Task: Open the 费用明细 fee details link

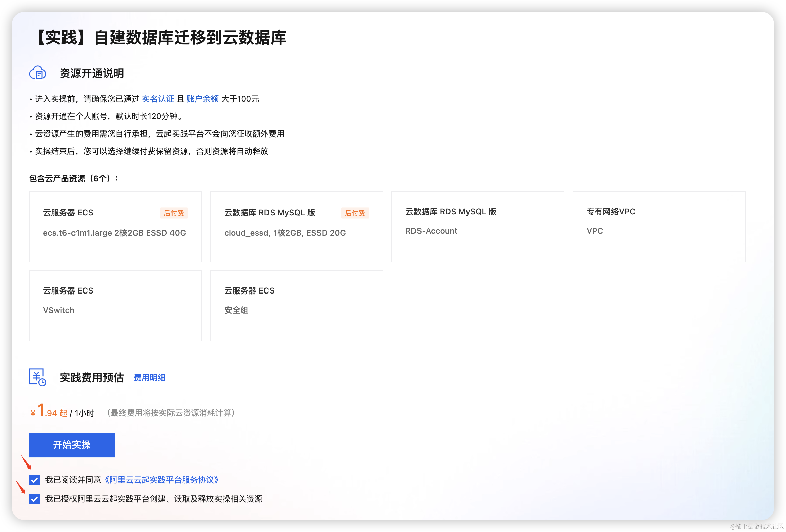Action: (x=150, y=378)
